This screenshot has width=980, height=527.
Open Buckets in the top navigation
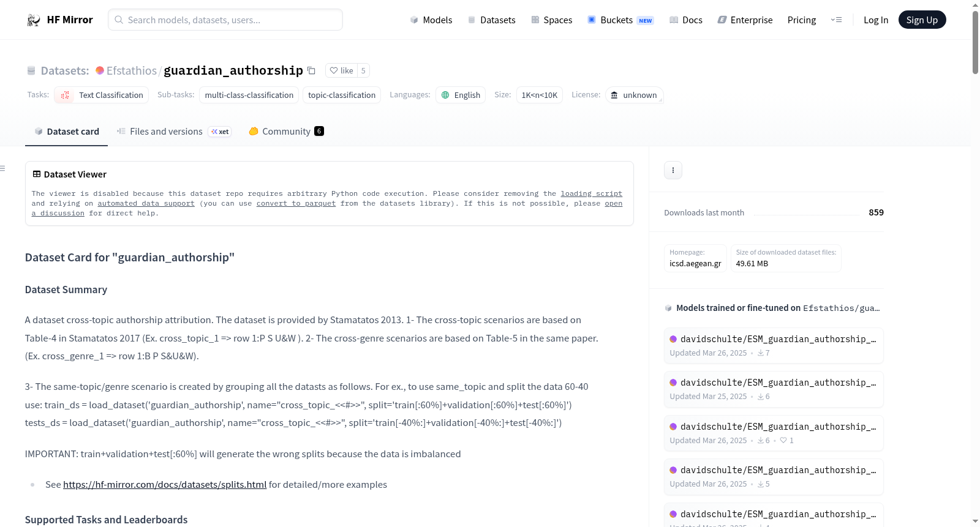click(x=620, y=20)
